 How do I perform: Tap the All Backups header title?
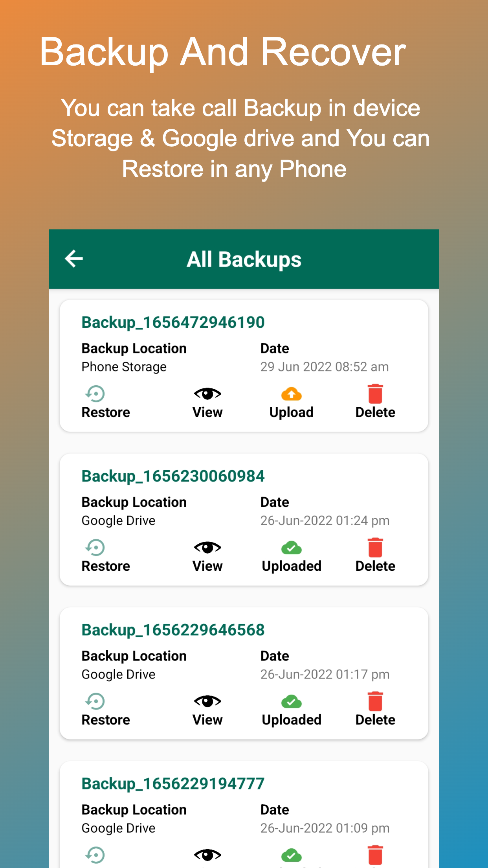[x=244, y=259]
